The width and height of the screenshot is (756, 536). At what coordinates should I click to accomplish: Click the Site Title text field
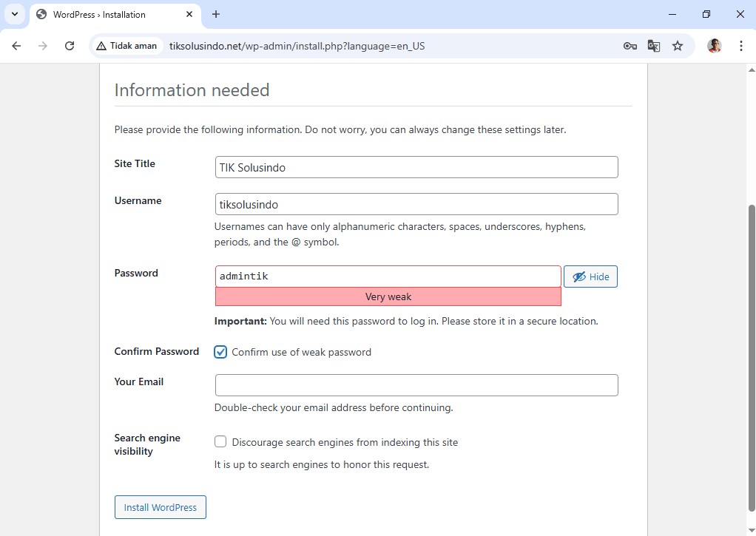click(x=416, y=167)
